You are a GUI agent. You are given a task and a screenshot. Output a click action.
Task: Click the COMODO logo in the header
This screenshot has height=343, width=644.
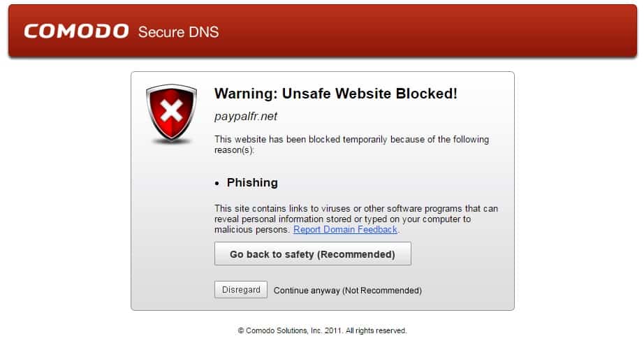tap(76, 31)
